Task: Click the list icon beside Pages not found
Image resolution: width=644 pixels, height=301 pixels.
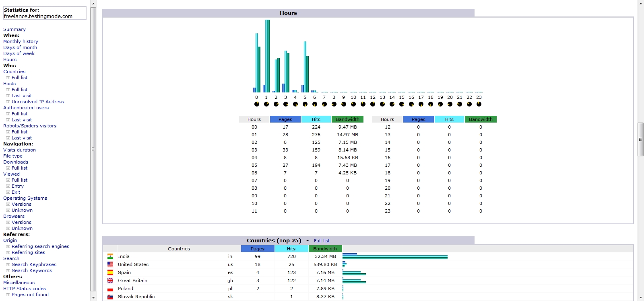Action: pyautogui.click(x=8, y=295)
